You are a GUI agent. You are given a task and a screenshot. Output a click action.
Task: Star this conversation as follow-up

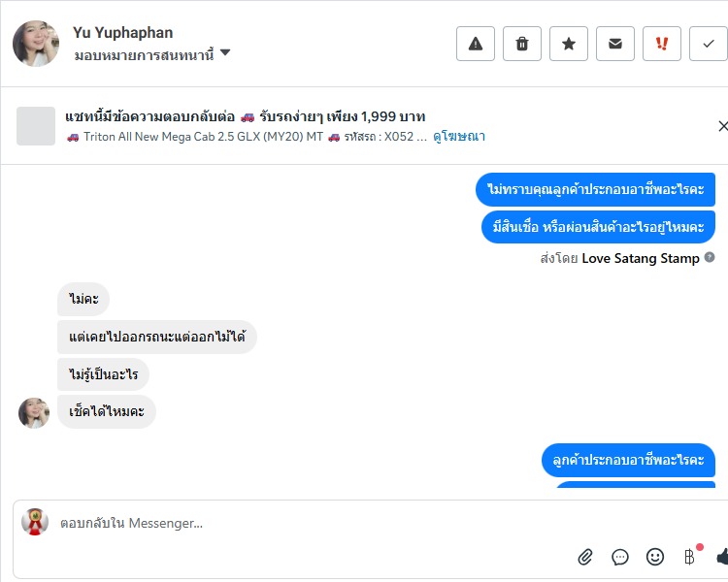569,44
